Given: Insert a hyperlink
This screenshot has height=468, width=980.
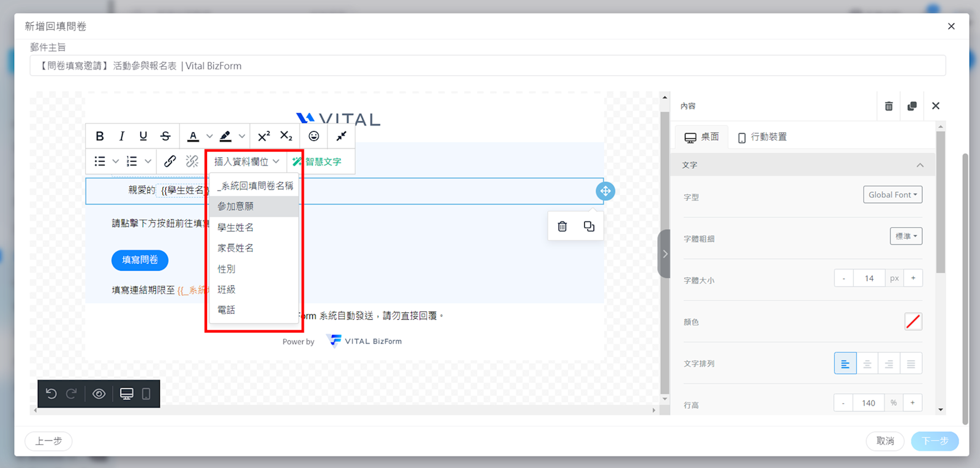Looking at the screenshot, I should (x=170, y=161).
